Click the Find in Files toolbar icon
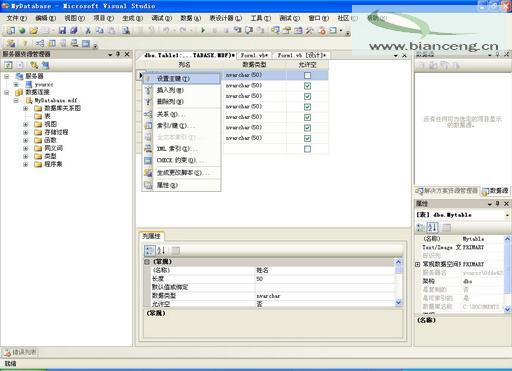The image size is (512, 371). pyautogui.click(x=126, y=31)
